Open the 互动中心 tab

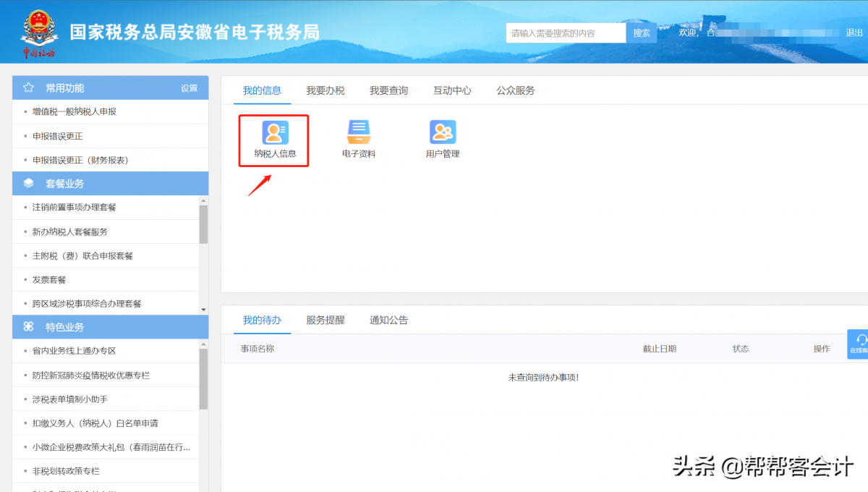pyautogui.click(x=452, y=90)
